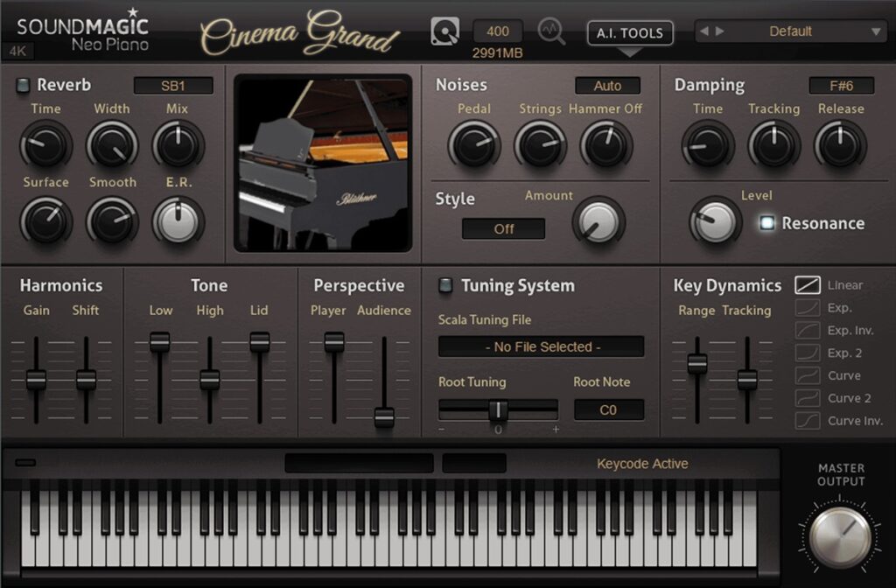Image resolution: width=896 pixels, height=588 pixels.
Task: Open the Noises Auto dropdown
Action: [607, 86]
